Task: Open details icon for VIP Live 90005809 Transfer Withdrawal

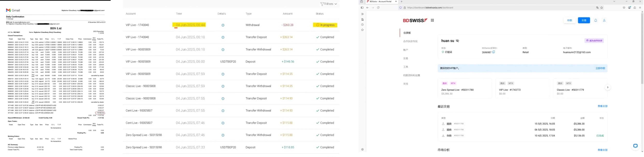Action: [223, 49]
